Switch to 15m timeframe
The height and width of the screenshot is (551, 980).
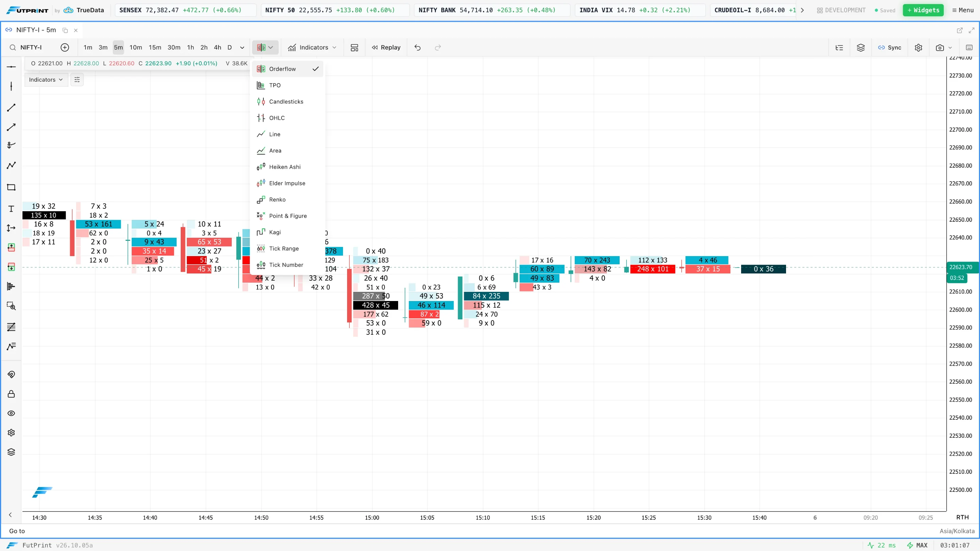155,48
